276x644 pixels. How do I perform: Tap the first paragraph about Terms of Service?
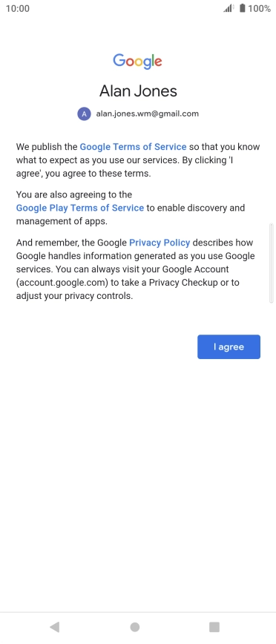coord(138,160)
